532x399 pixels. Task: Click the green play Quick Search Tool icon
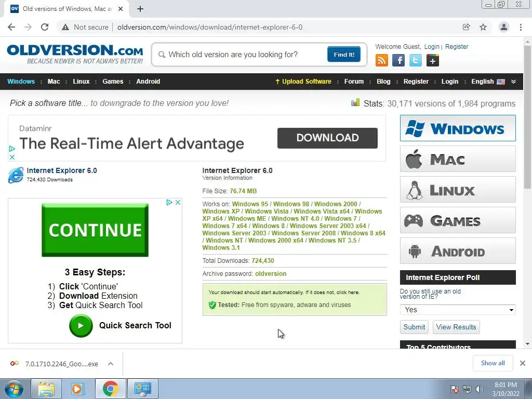coord(81,326)
